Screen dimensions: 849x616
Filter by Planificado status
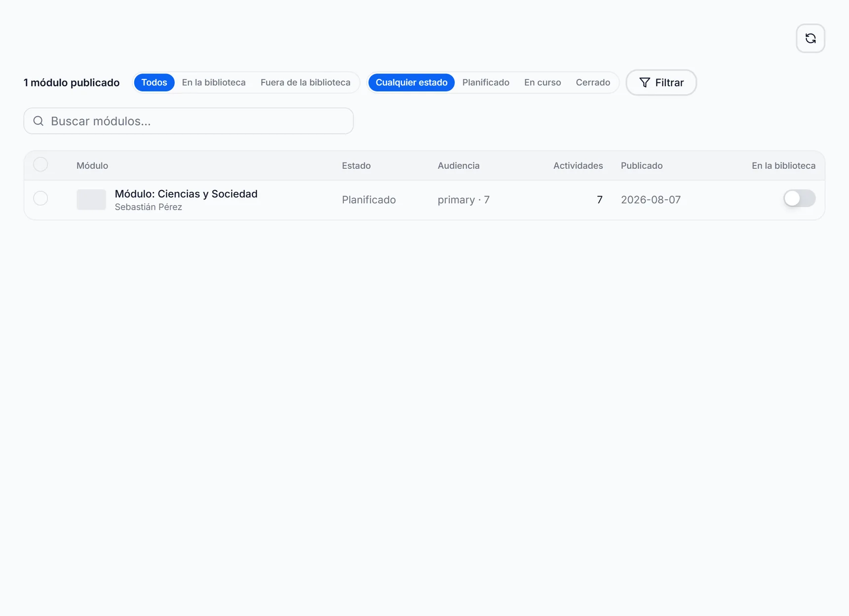pos(486,82)
